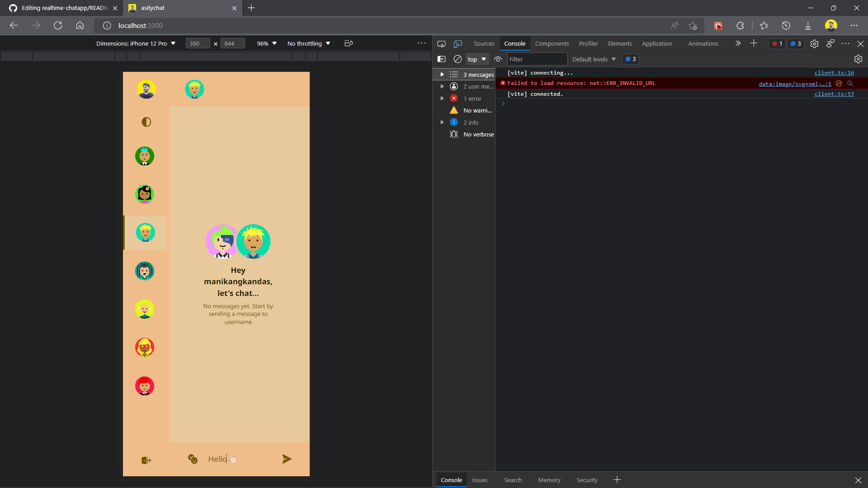Switch to the Components tab
The image size is (868, 488).
tap(552, 44)
